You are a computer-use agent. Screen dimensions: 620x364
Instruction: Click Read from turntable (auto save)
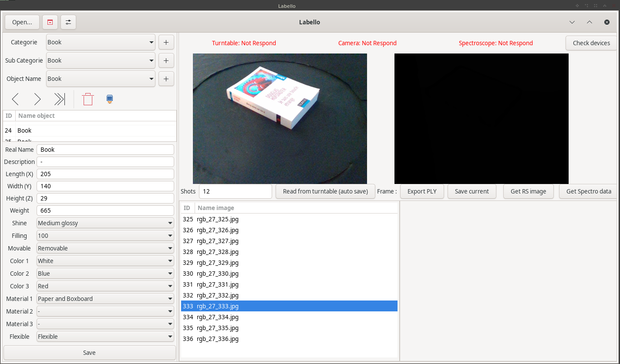point(325,191)
